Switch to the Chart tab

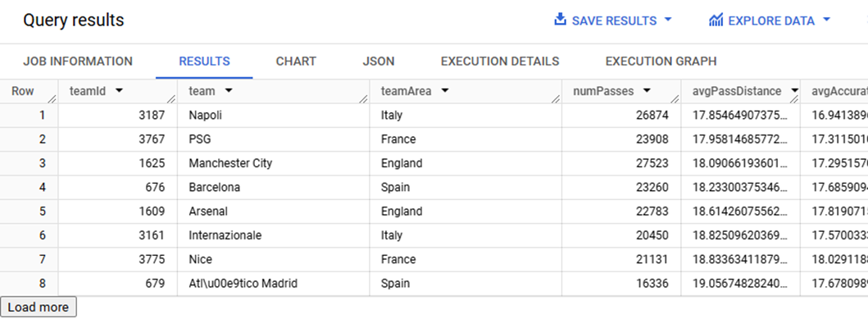[296, 61]
